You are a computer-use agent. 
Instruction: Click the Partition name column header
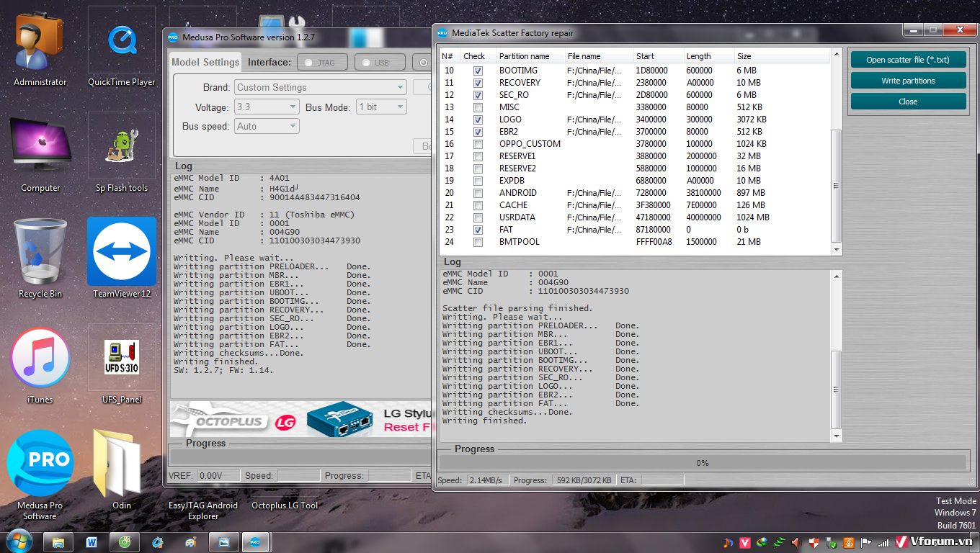(530, 56)
